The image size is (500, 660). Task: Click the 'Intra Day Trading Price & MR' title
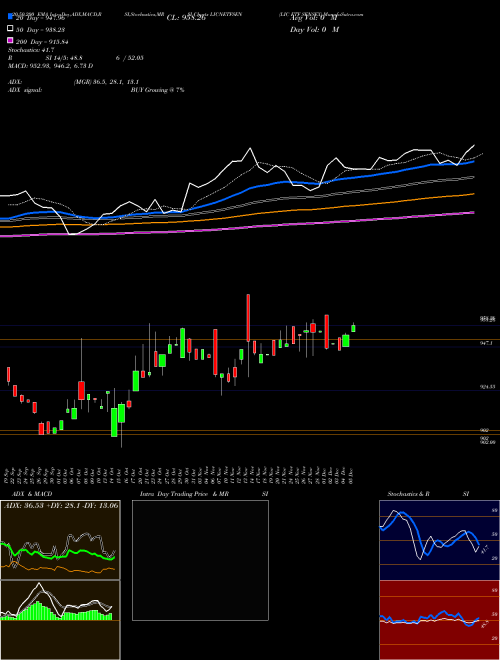[x=184, y=494]
